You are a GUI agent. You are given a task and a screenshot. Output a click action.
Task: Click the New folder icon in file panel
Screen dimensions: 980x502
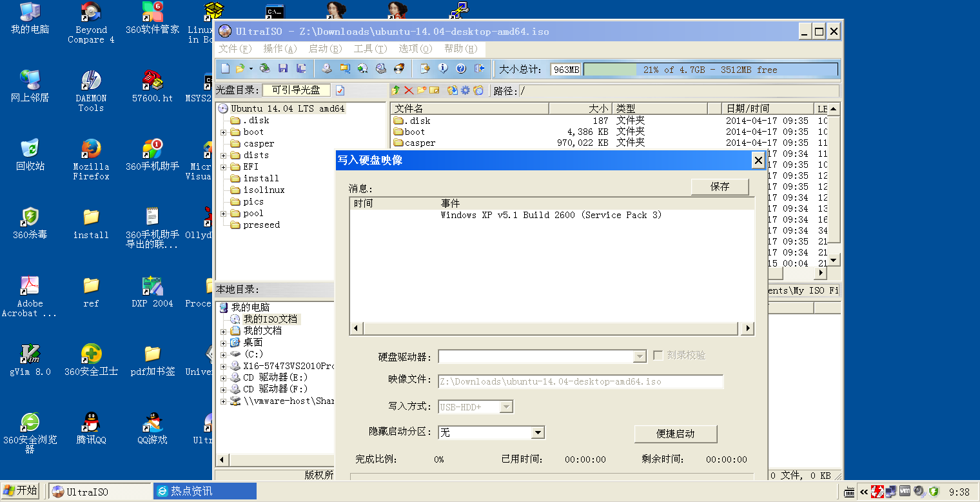point(422,90)
